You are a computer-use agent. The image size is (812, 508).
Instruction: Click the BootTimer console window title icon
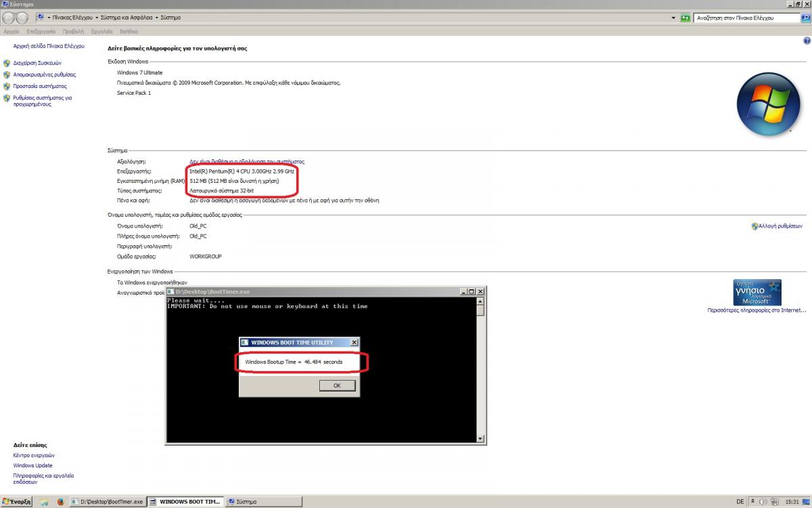click(171, 291)
